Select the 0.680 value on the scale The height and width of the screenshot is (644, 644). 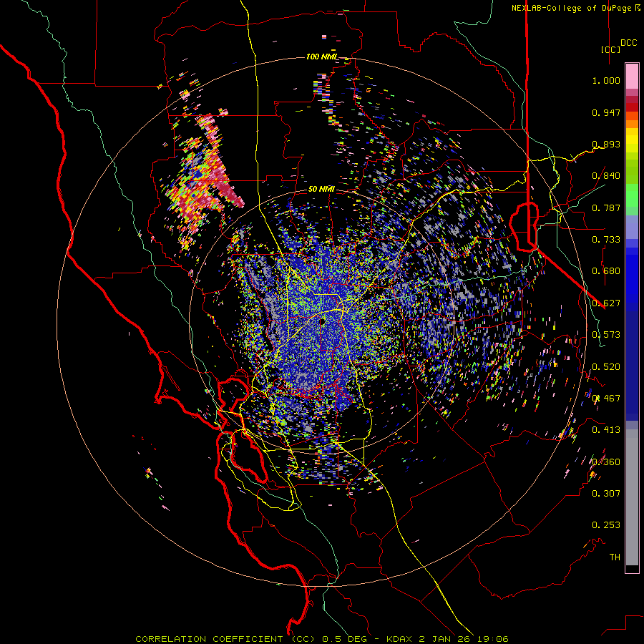pyautogui.click(x=606, y=271)
